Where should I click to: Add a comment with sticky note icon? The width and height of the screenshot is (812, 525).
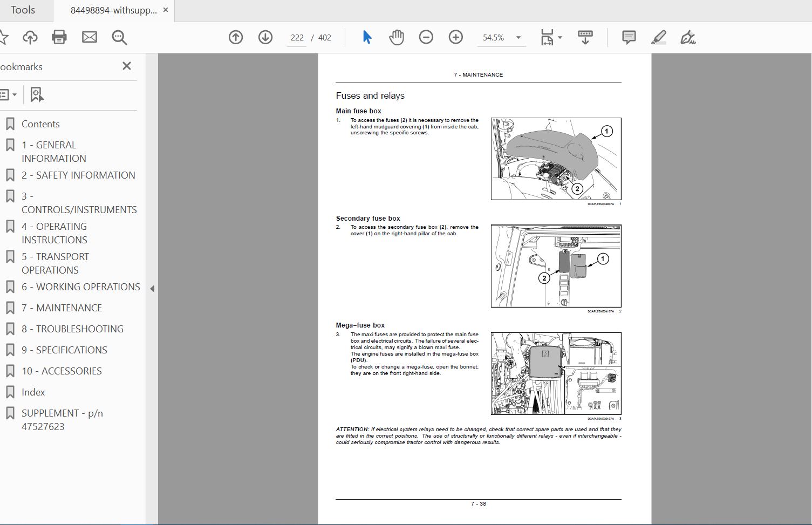[629, 37]
